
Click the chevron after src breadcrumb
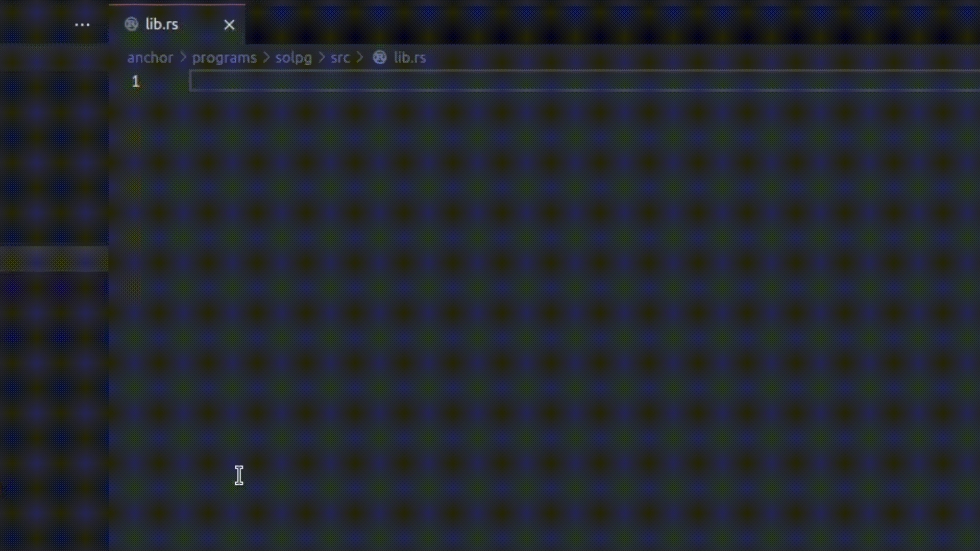tap(360, 57)
